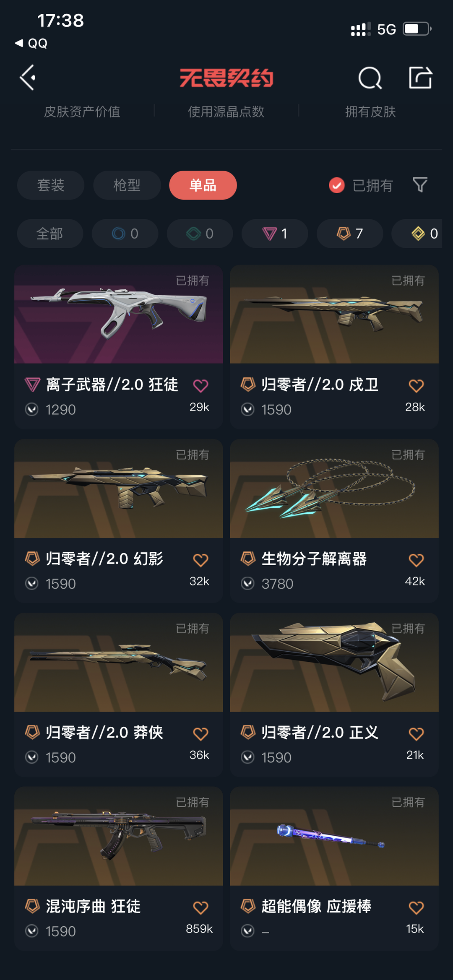The width and height of the screenshot is (453, 980).
Task: Return to QQ via status bar link
Action: (x=31, y=43)
